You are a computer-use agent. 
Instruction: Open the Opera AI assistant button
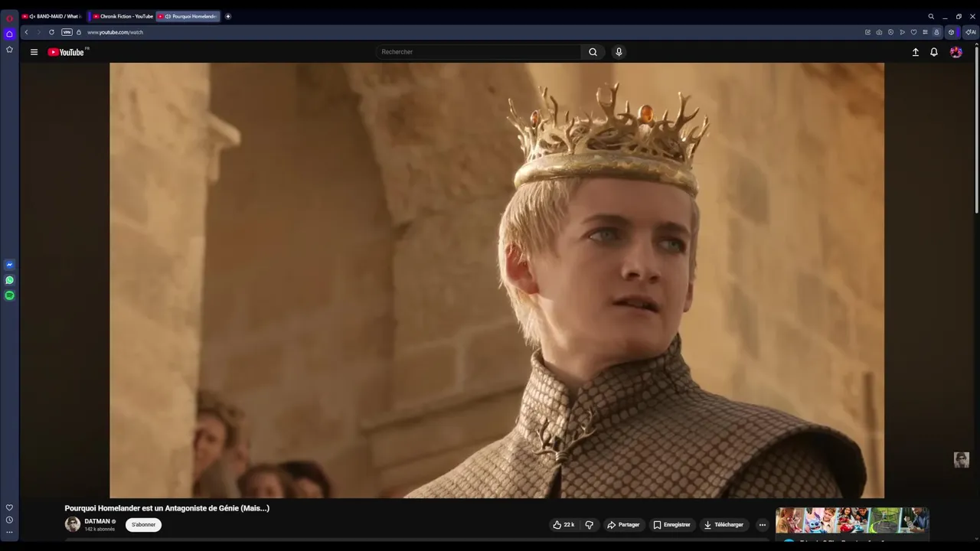tap(971, 32)
